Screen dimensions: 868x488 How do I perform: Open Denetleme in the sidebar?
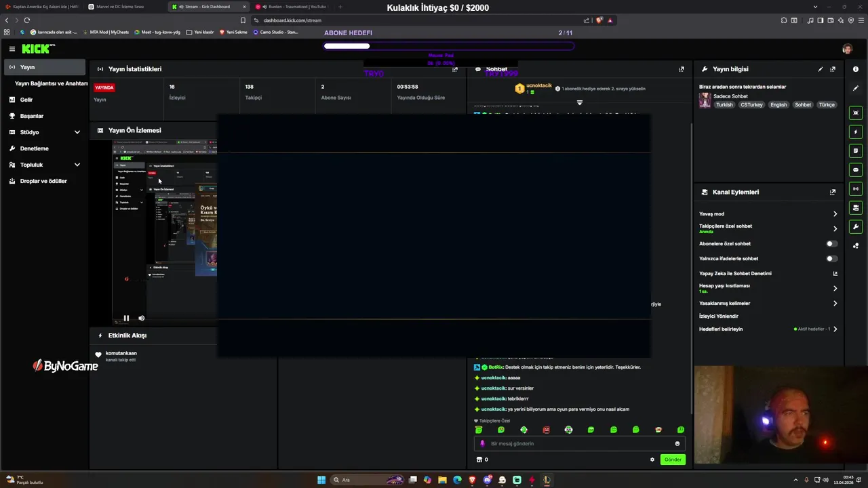click(x=45, y=148)
